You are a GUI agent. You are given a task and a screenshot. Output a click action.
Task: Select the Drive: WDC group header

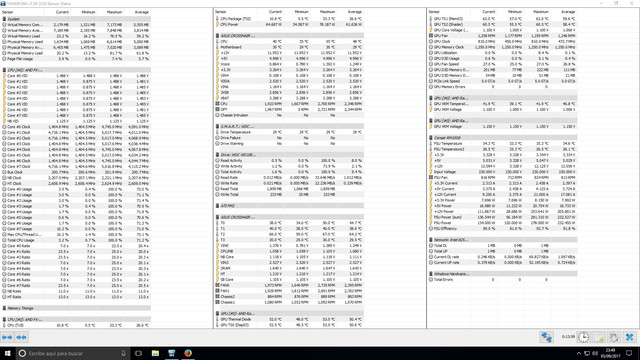click(x=289, y=155)
